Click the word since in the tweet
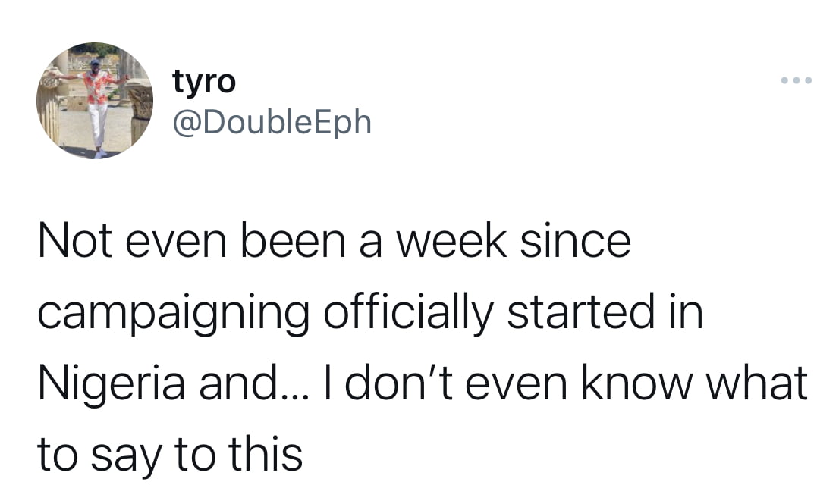Image resolution: width=839 pixels, height=504 pixels. click(576, 242)
